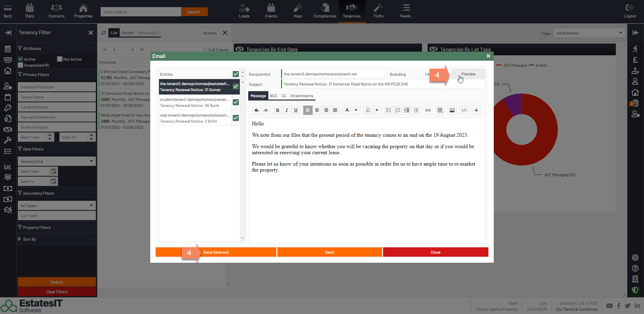Open the Tenancy End date dropdown
This screenshot has height=314, width=644.
click(x=56, y=161)
